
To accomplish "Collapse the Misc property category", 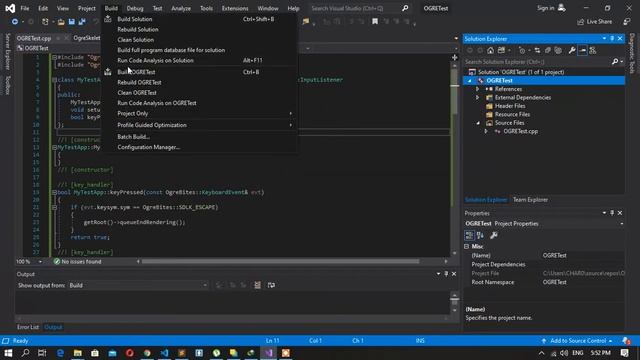I will point(467,247).
